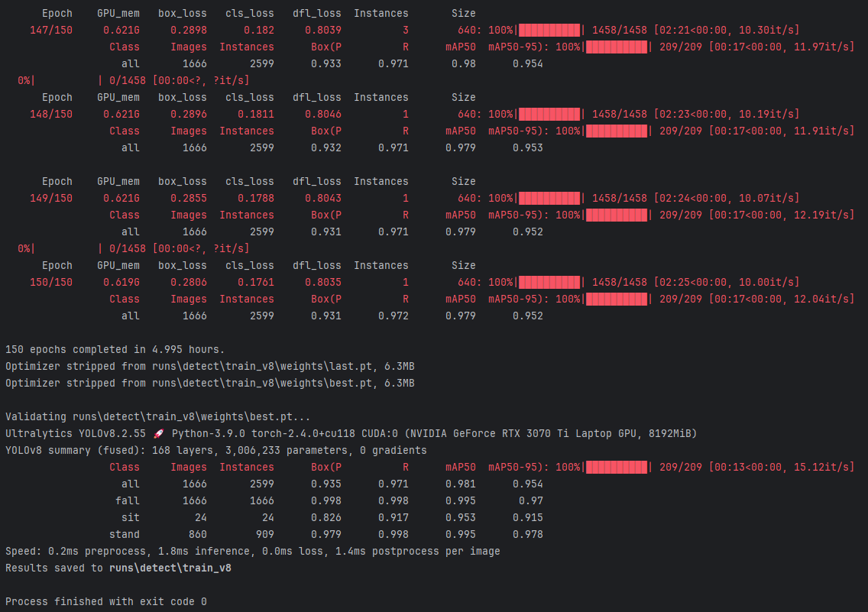Click the training progress bar for epoch 147/150
Viewport: 868px width, 612px height.
click(549, 30)
